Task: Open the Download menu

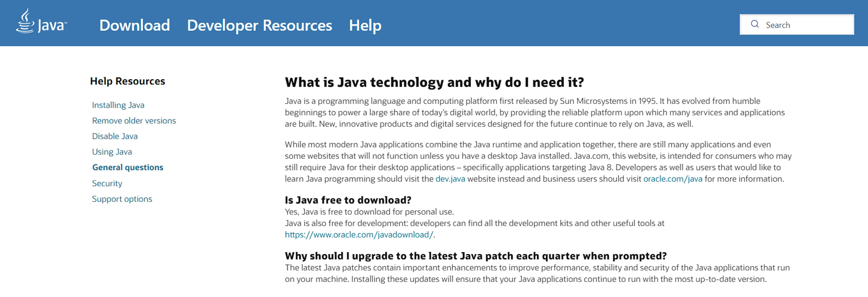Action: 134,25
